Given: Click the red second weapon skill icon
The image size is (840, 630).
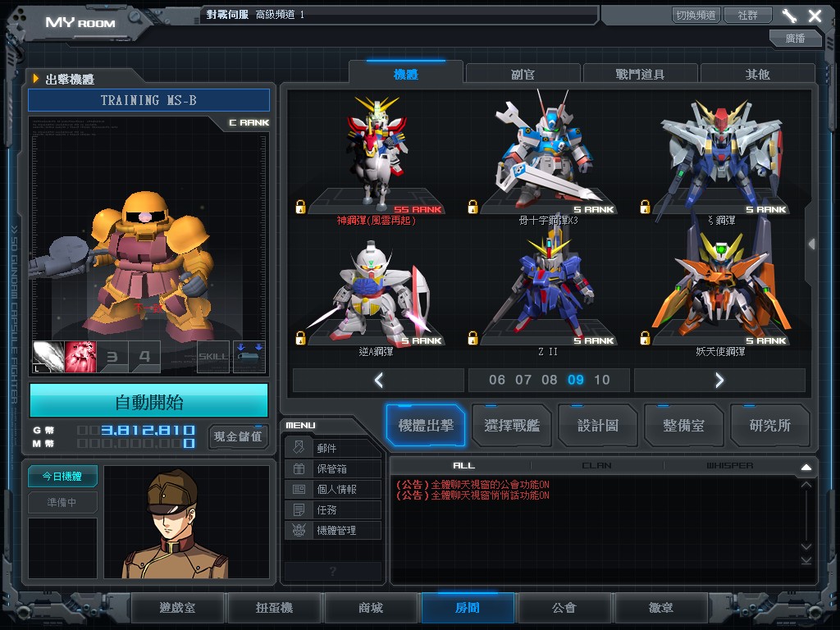Looking at the screenshot, I should pyautogui.click(x=80, y=357).
